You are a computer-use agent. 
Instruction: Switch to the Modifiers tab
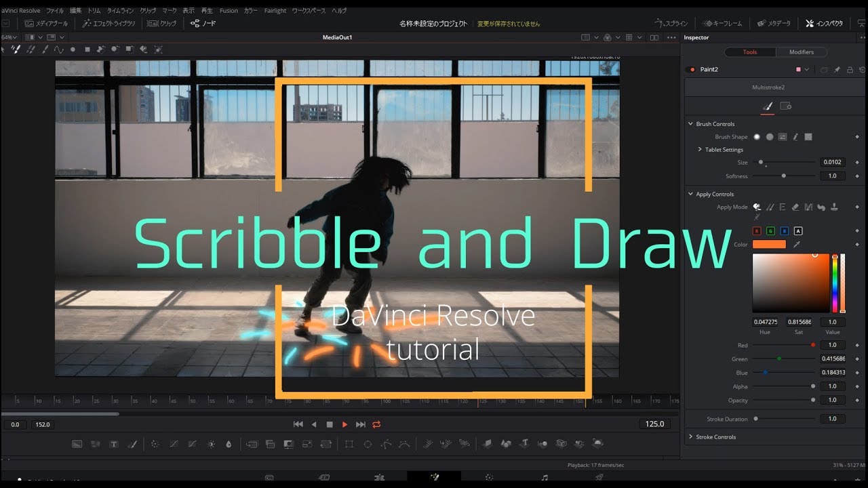tap(801, 52)
